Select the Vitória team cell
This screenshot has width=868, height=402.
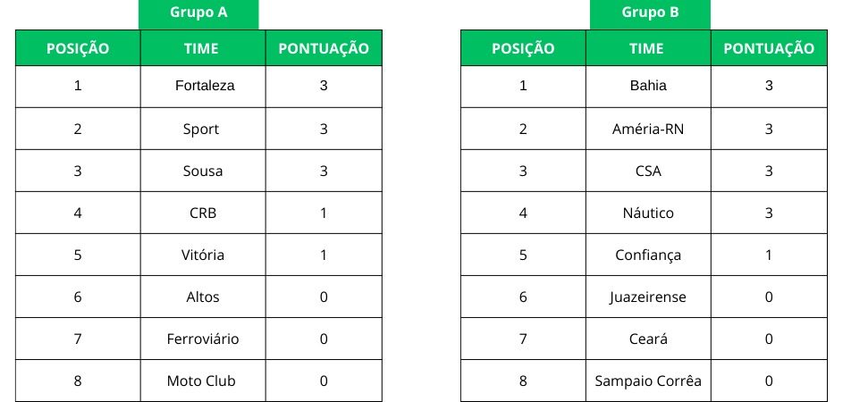point(202,255)
